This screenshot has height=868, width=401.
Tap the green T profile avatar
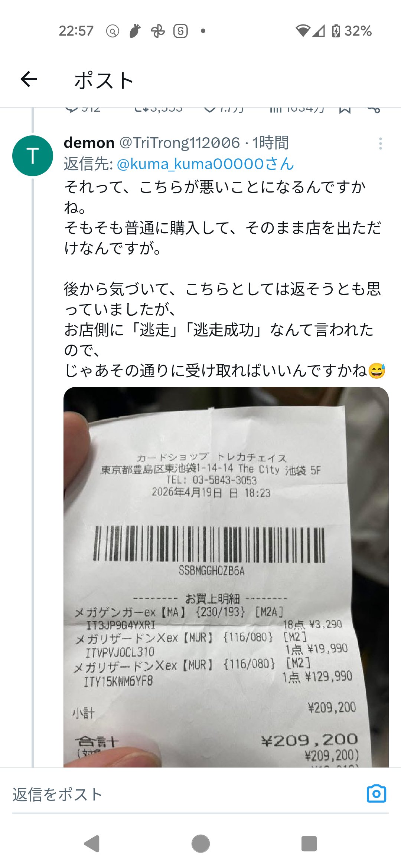pos(33,156)
